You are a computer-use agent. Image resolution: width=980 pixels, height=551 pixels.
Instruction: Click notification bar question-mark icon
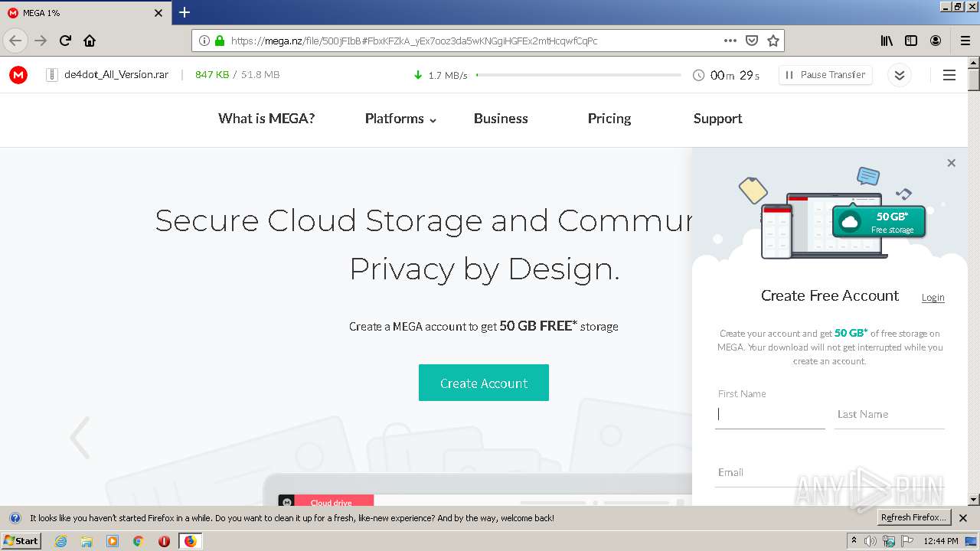click(x=14, y=518)
